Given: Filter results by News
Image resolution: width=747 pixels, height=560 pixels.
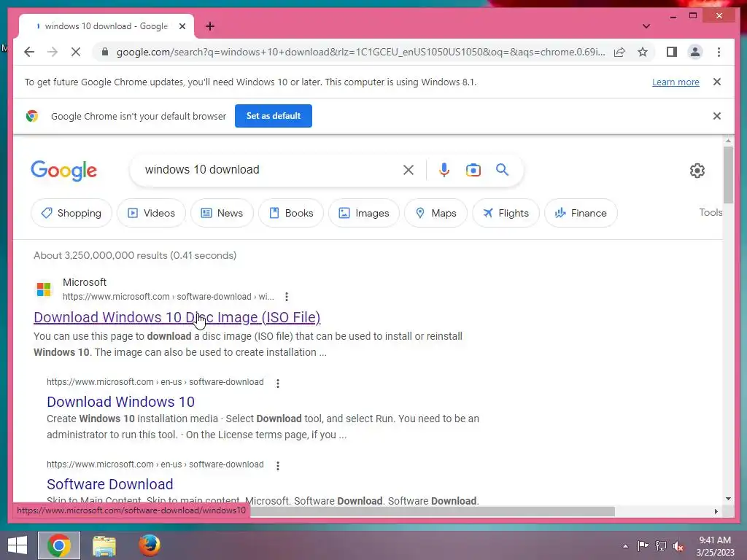Looking at the screenshot, I should point(222,213).
